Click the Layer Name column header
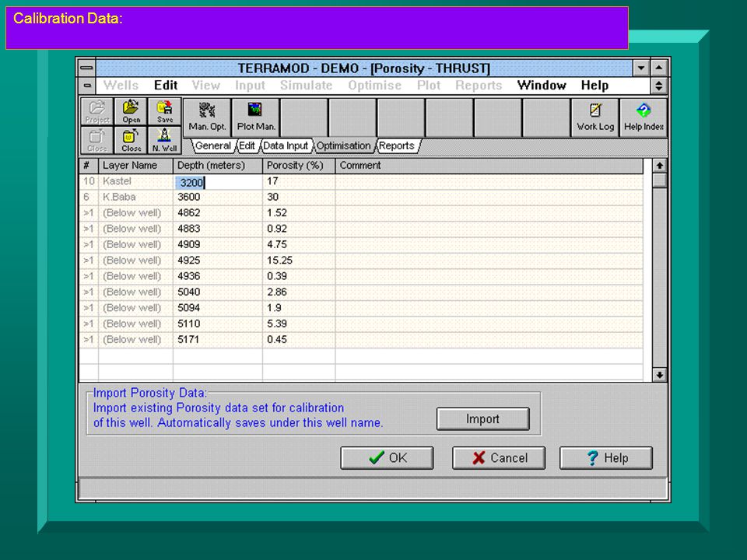This screenshot has height=560, width=747. (135, 166)
